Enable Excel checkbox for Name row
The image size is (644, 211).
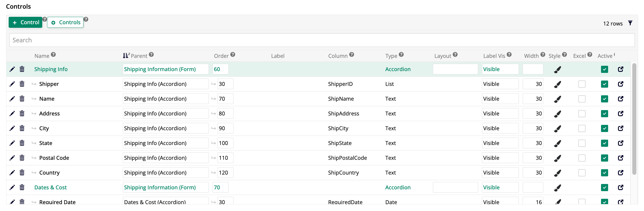pos(582,99)
